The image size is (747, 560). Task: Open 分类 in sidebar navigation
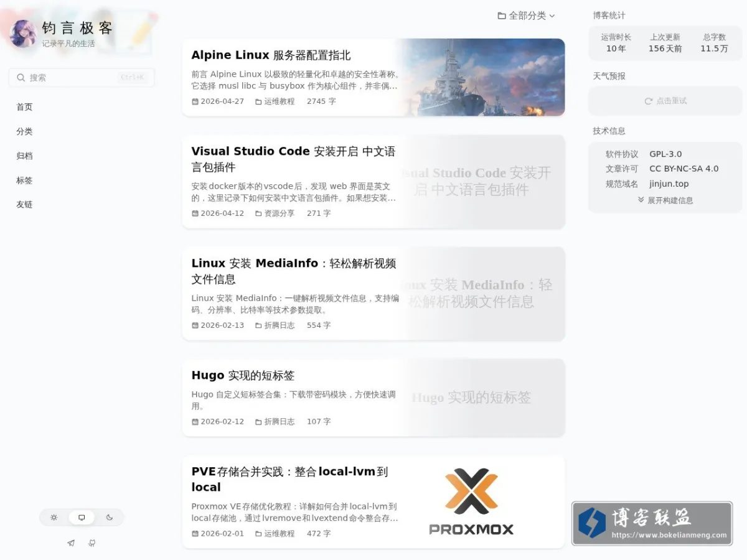24,131
